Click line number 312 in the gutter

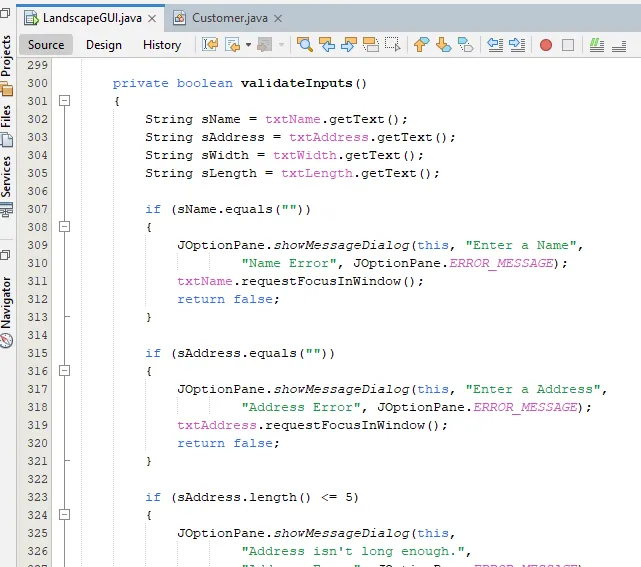[37, 299]
